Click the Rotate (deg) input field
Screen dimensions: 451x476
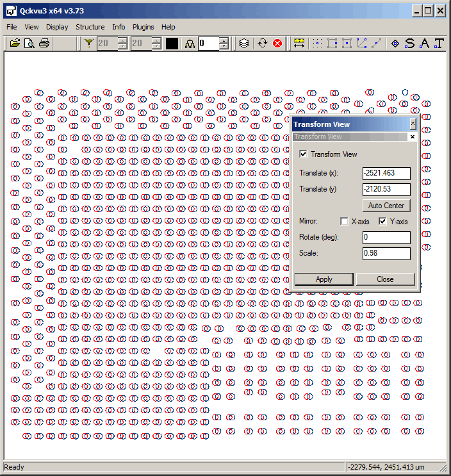pyautogui.click(x=386, y=238)
